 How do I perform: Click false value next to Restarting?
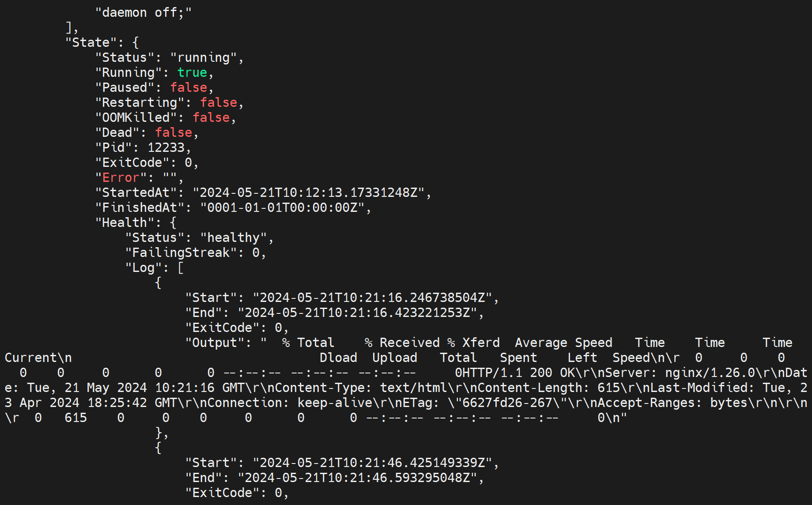(219, 102)
